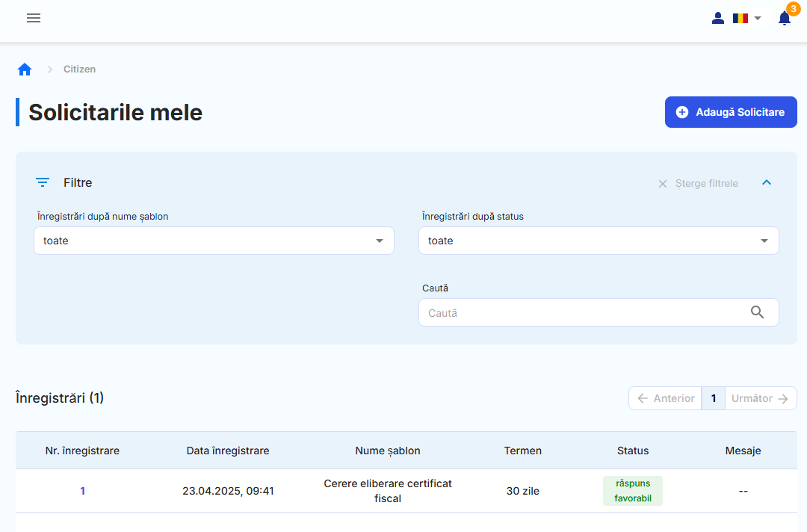
Task: Open the status filter dropdown
Action: click(x=599, y=241)
